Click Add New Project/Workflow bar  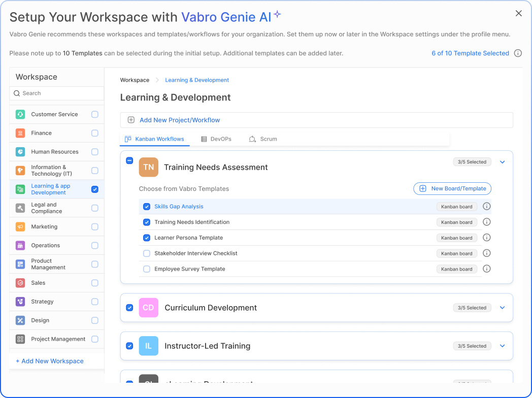click(316, 120)
